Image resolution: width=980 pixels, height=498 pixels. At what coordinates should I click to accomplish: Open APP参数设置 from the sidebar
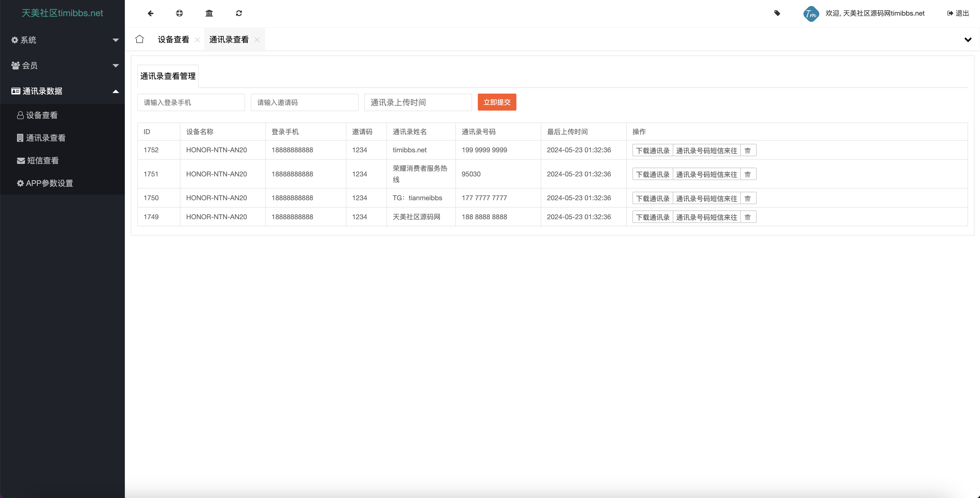click(49, 183)
